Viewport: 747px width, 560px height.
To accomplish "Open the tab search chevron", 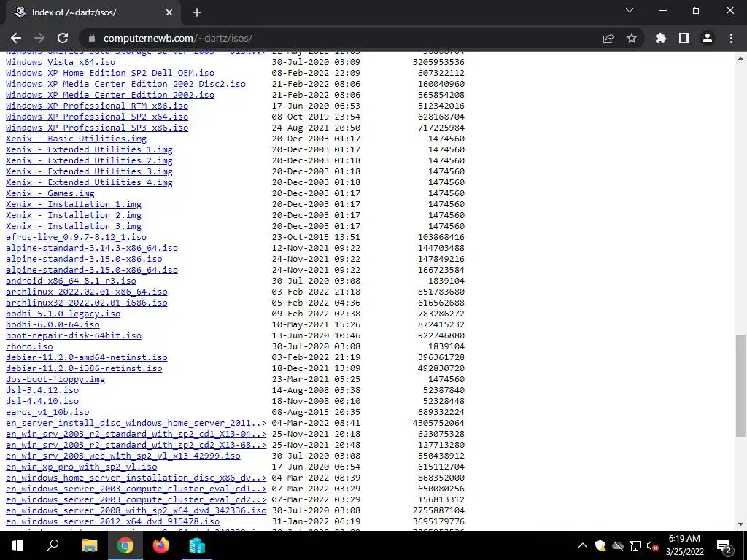I will [630, 10].
